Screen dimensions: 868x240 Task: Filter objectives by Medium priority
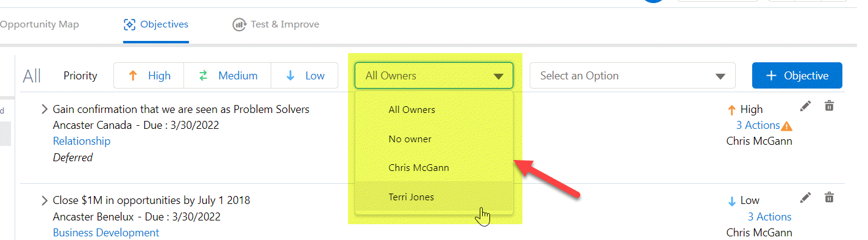(x=227, y=76)
